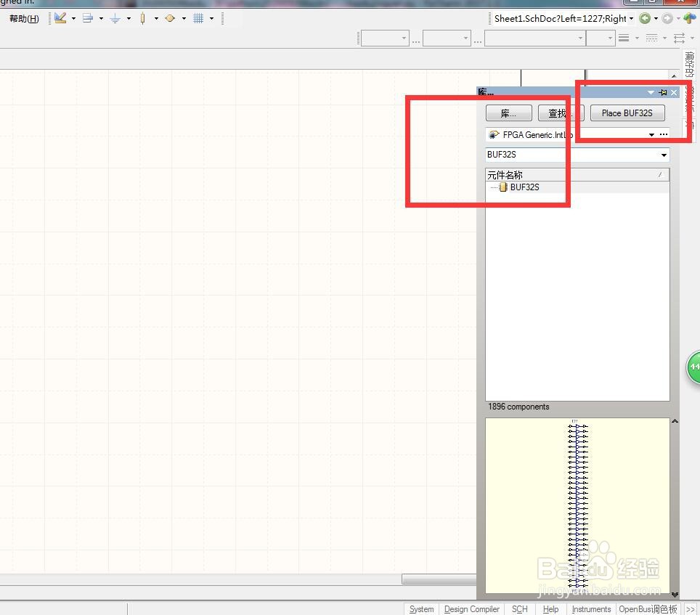
Task: Select the alignment tools icon
Action: coord(88,18)
